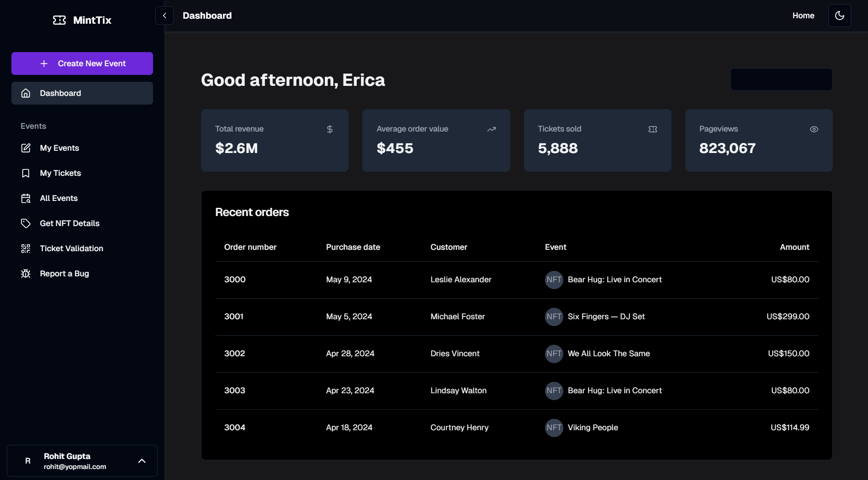Select customer Leslie Alexander
The image size is (868, 480).
pyautogui.click(x=461, y=280)
